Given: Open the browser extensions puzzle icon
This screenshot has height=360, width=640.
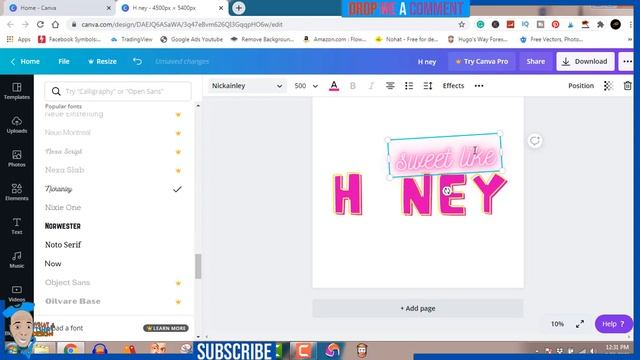Looking at the screenshot, I should click(600, 24).
